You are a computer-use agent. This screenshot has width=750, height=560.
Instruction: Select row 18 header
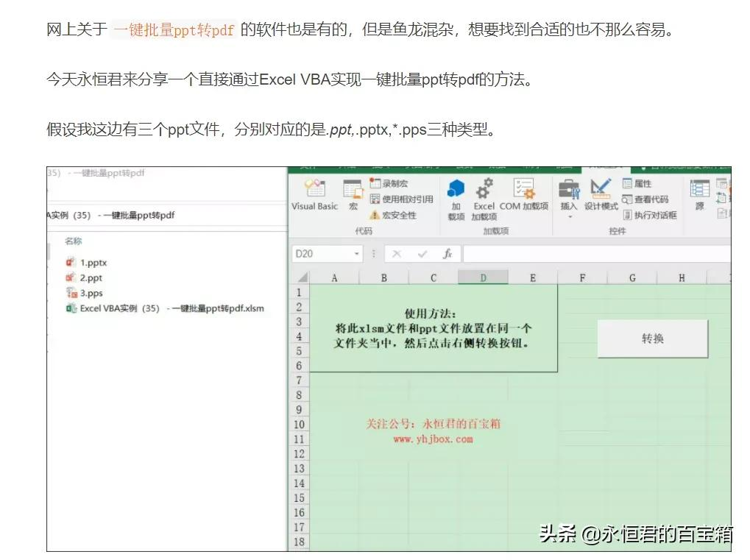click(300, 542)
